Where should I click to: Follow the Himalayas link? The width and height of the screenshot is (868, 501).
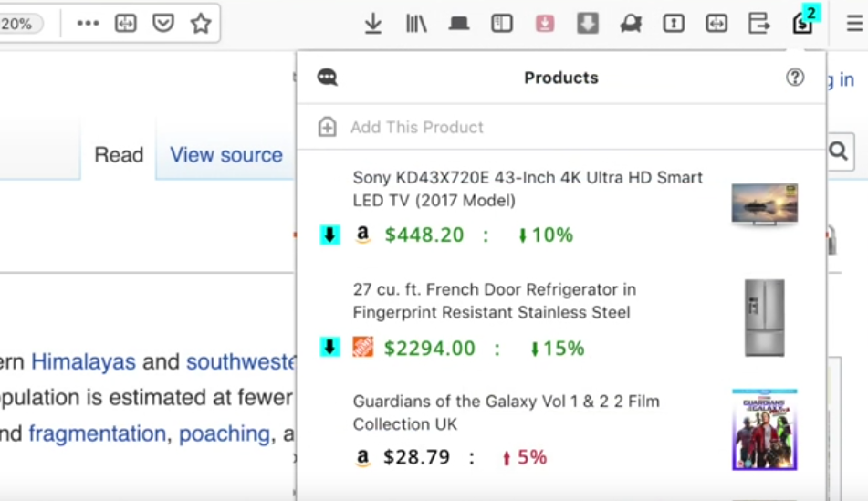click(x=83, y=362)
